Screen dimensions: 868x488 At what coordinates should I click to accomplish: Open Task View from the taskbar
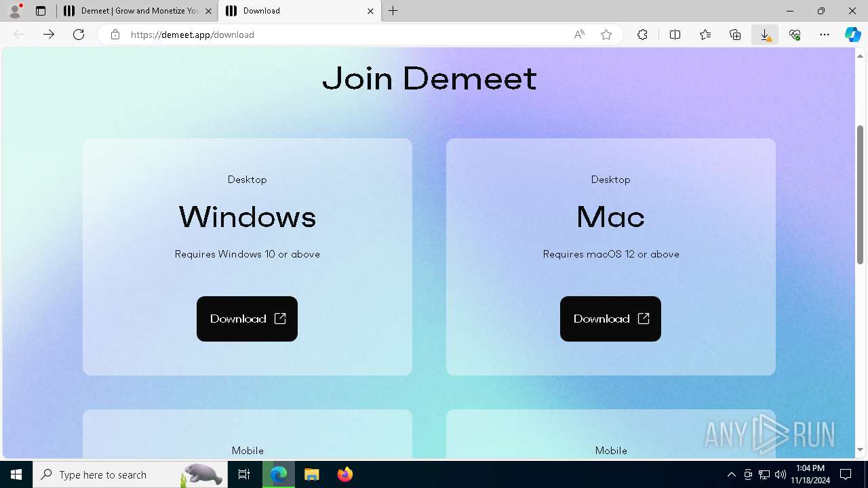tap(244, 474)
